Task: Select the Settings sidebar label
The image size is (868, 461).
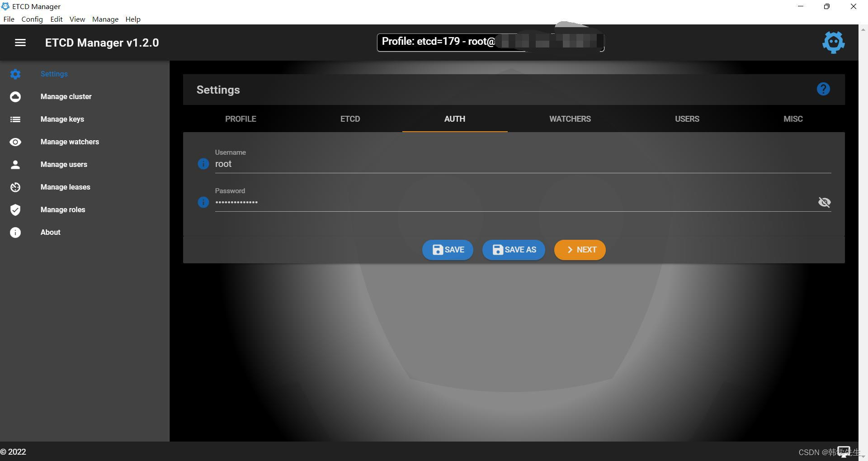Action: [54, 74]
